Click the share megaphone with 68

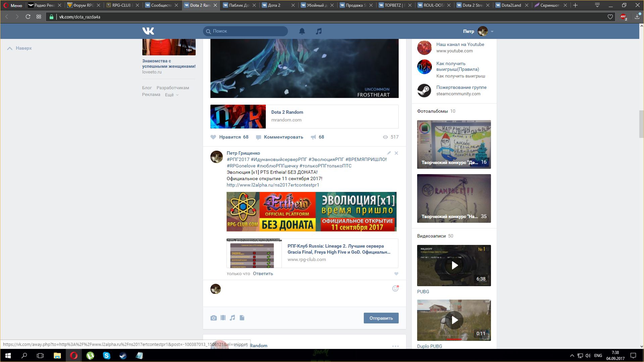click(x=317, y=137)
